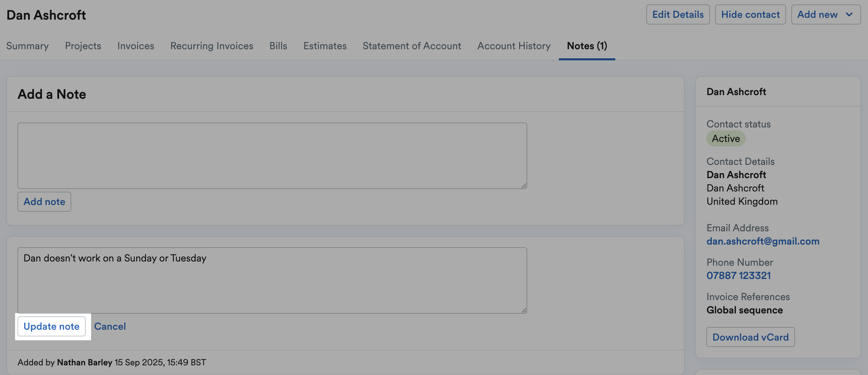Viewport: 868px width, 375px height.
Task: Click the Nathan Barley author name
Action: [x=84, y=363]
